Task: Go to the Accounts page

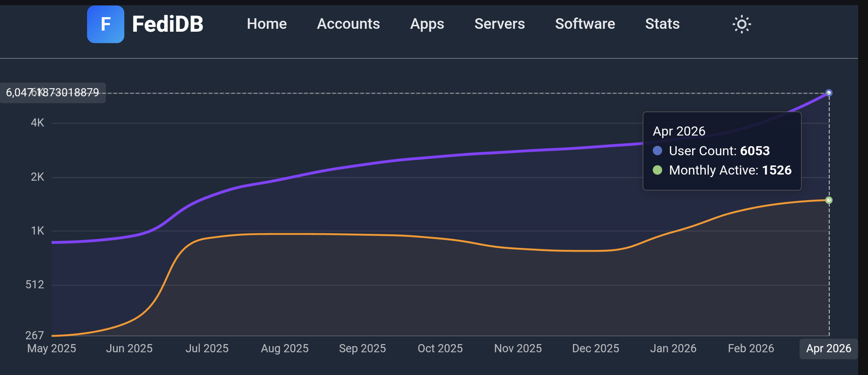Action: [x=348, y=24]
